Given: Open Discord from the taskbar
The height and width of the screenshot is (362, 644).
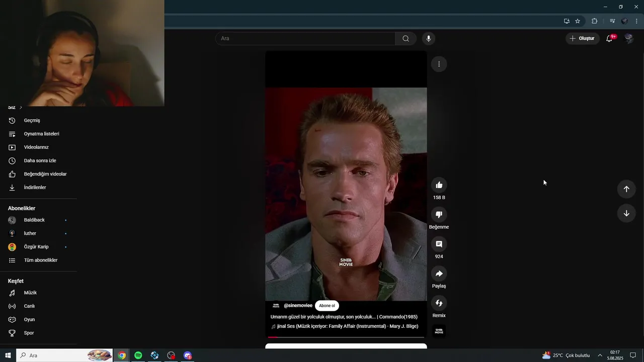Looking at the screenshot, I should 188,355.
